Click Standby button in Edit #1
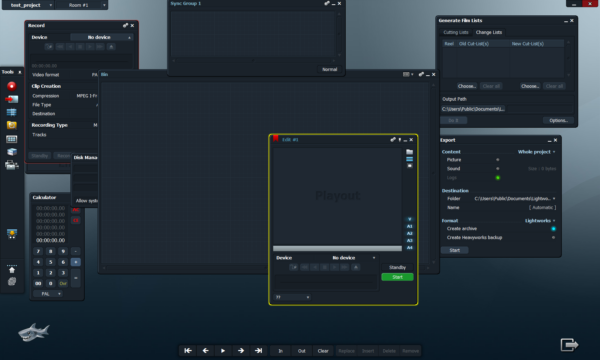Viewport: 600px width, 360px height. (x=397, y=267)
